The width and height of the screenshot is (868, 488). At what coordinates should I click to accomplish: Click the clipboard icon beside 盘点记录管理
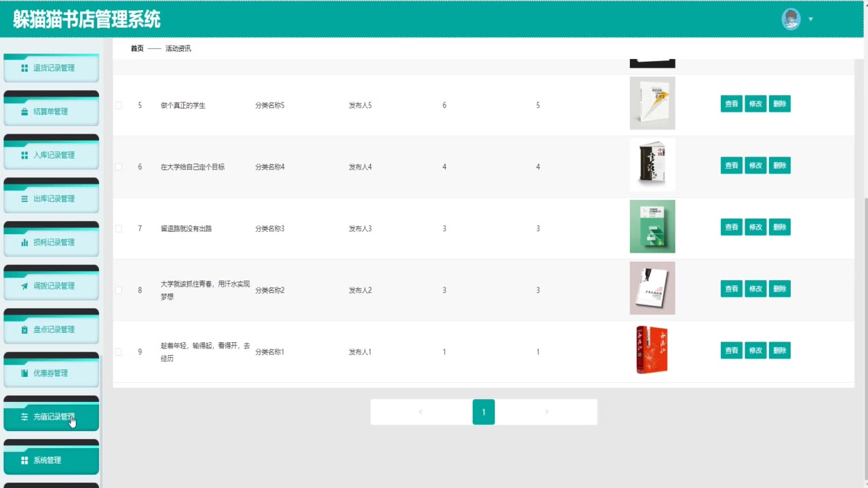(x=24, y=329)
